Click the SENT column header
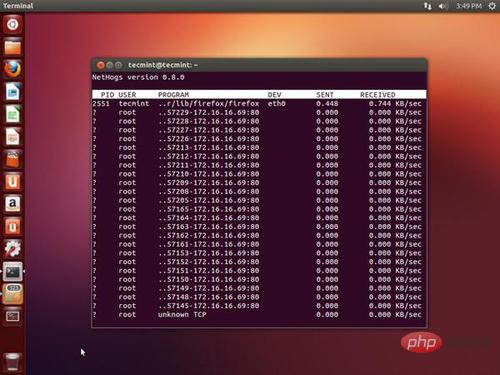Screen dimensions: 500x375 click(325, 95)
